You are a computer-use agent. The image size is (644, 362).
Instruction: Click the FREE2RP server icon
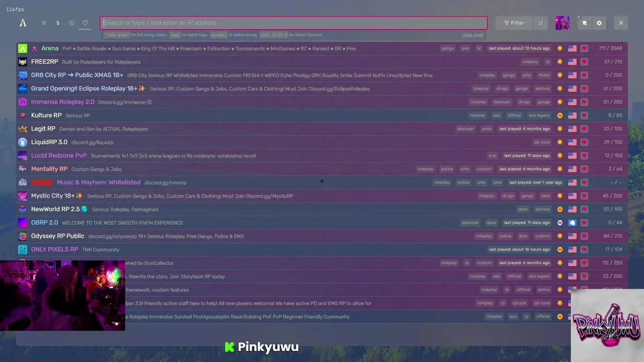pos(23,62)
